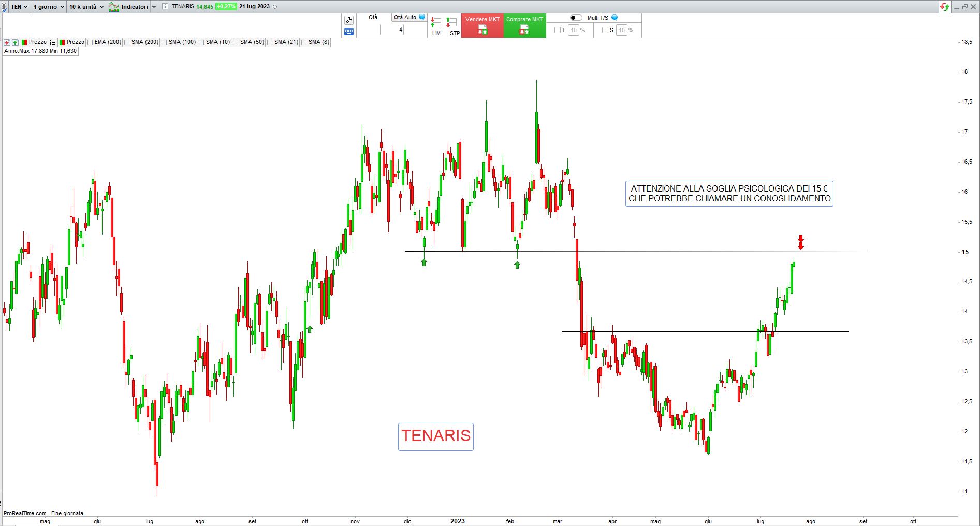This screenshot has height=526, width=980.
Task: Click the Qtà Auto help bubble
Action: tap(422, 18)
